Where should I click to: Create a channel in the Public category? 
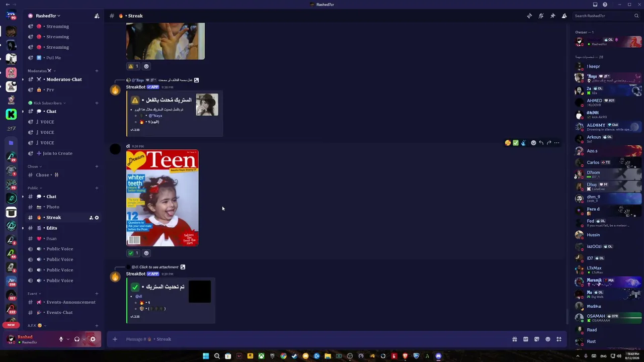click(97, 188)
